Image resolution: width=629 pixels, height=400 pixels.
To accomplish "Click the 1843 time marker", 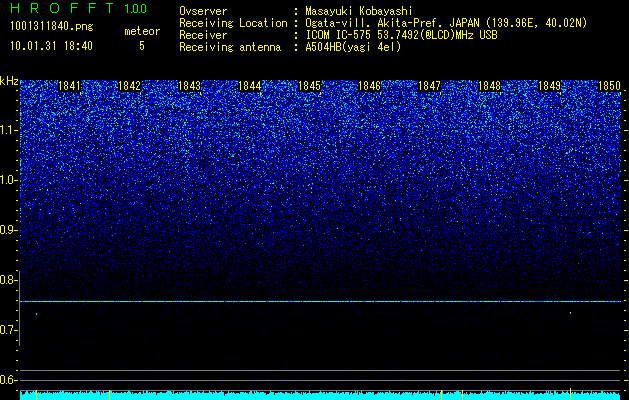I will click(189, 86).
